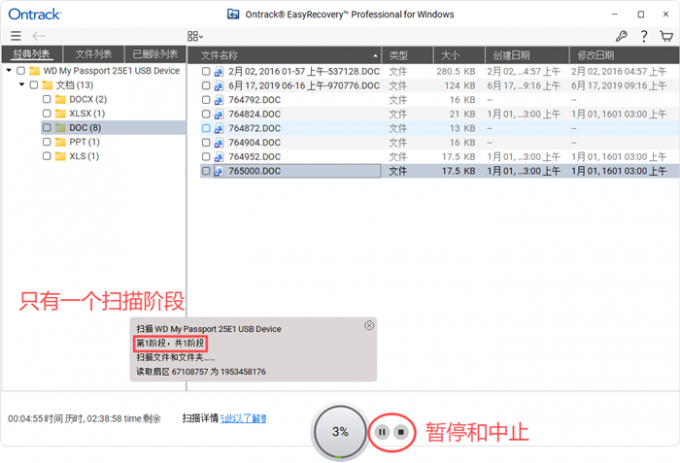Screen dimensions: 680x463
Task: Select the XLS (1) folder icon
Action: point(60,156)
